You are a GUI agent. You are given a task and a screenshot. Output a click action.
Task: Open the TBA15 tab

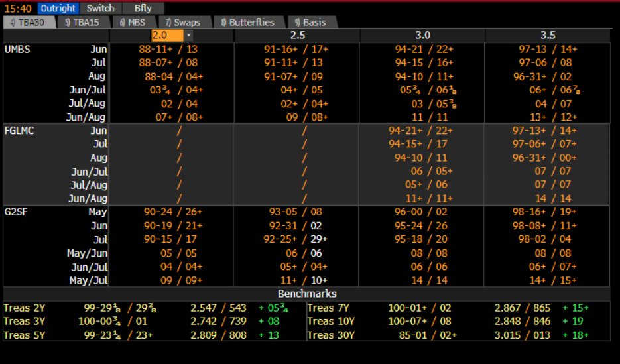tap(83, 22)
